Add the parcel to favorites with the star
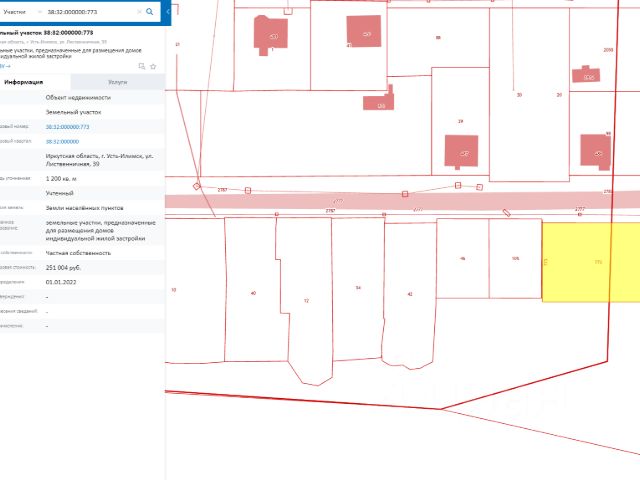The image size is (640, 480). (x=153, y=67)
